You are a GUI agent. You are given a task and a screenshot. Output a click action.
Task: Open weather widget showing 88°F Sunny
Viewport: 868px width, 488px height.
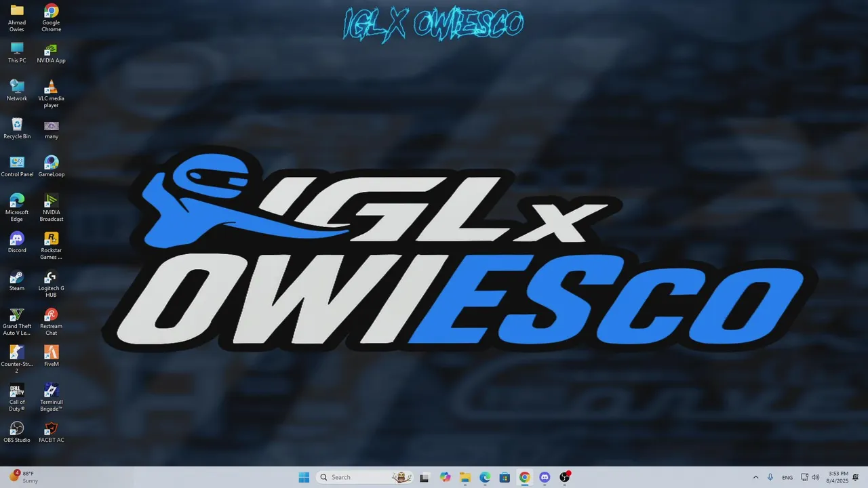tap(24, 477)
